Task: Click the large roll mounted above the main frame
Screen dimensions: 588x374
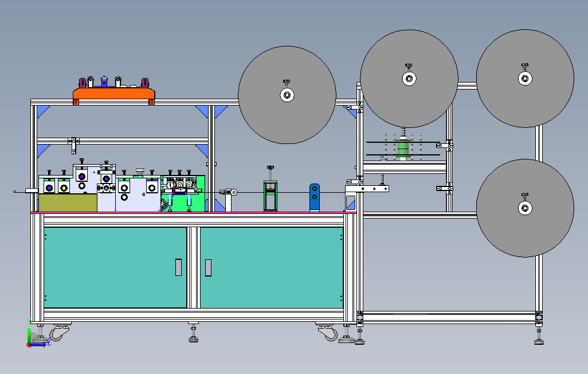Action: 287,95
